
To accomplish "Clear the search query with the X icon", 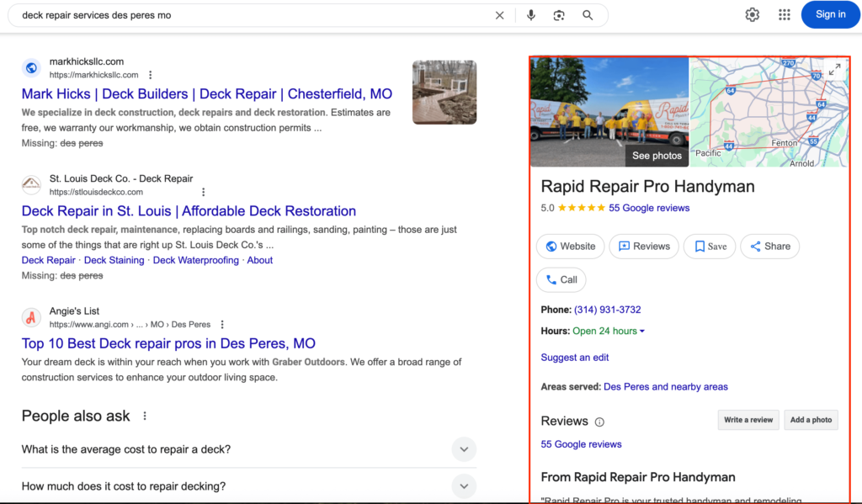I will [x=499, y=15].
